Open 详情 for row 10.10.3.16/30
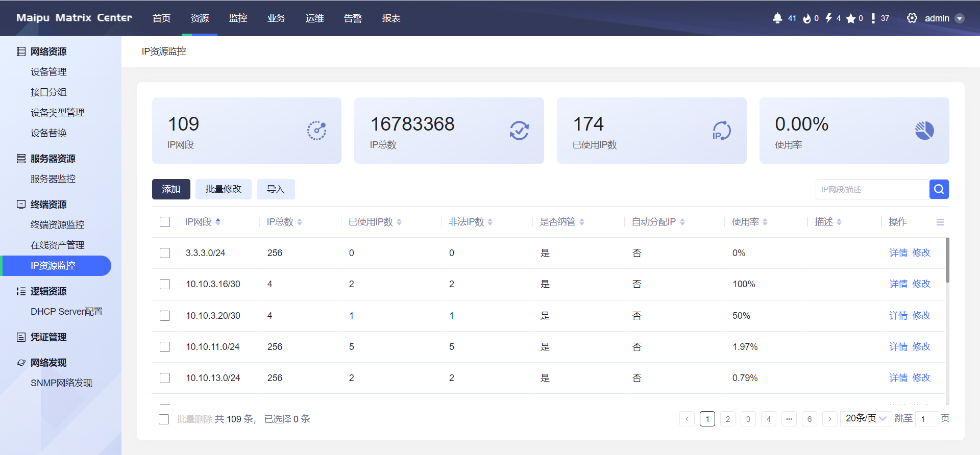Image resolution: width=980 pixels, height=455 pixels. tap(898, 284)
